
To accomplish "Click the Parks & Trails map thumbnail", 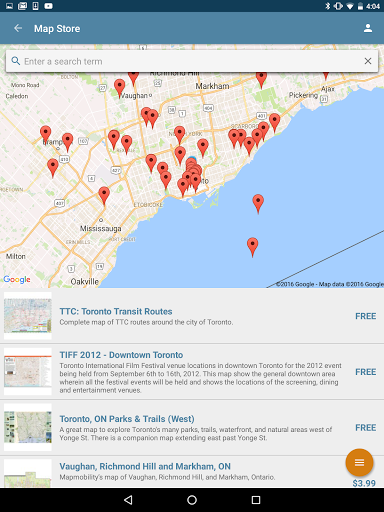I will click(x=28, y=427).
